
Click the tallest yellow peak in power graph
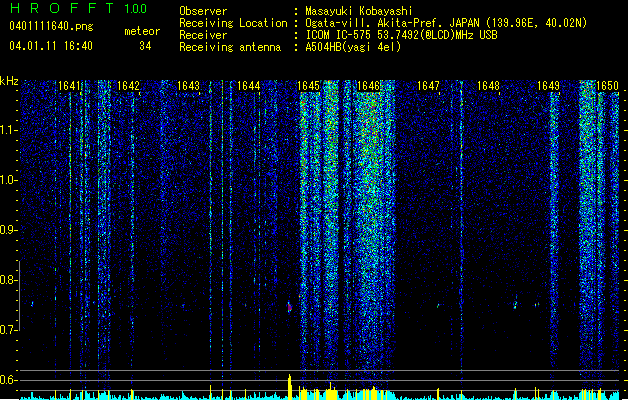click(x=289, y=386)
